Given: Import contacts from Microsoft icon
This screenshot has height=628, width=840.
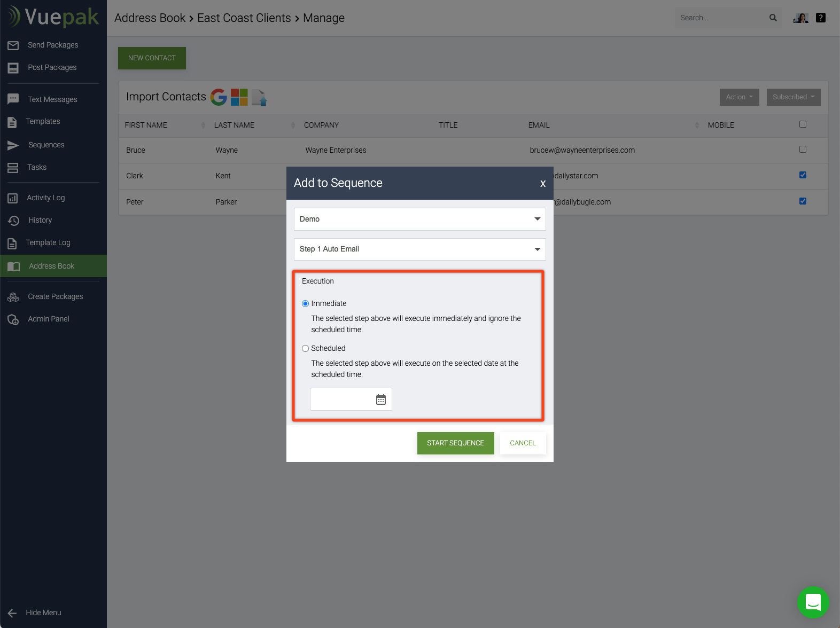Looking at the screenshot, I should (239, 97).
